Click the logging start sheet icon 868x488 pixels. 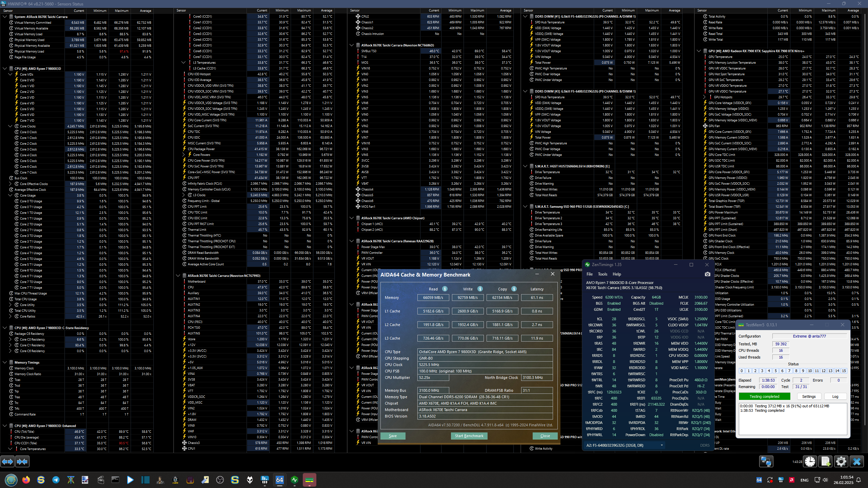(x=826, y=462)
